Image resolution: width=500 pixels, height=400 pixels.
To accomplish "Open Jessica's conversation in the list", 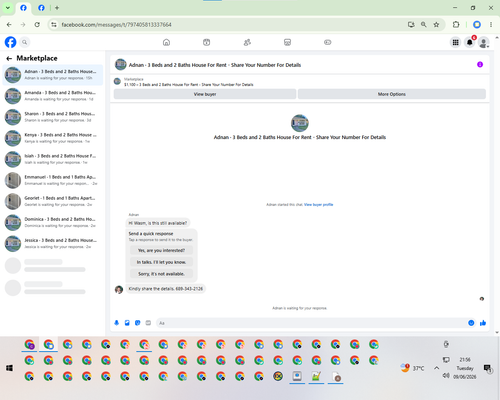I will click(53, 244).
